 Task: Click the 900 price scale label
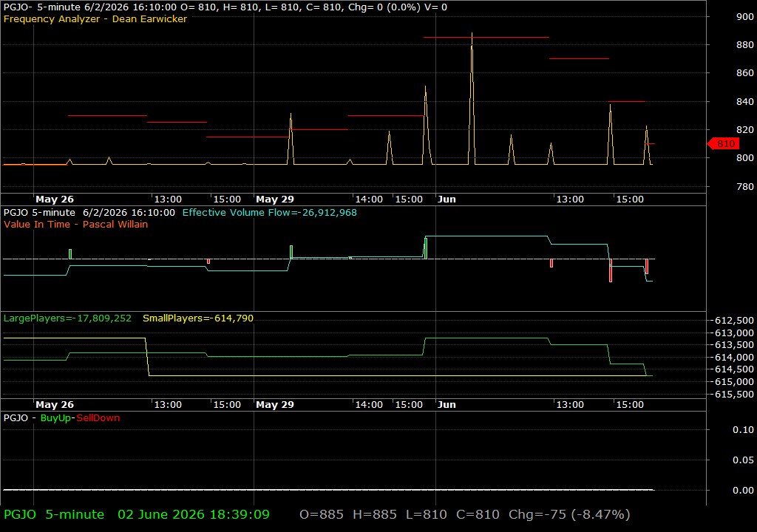click(x=745, y=16)
